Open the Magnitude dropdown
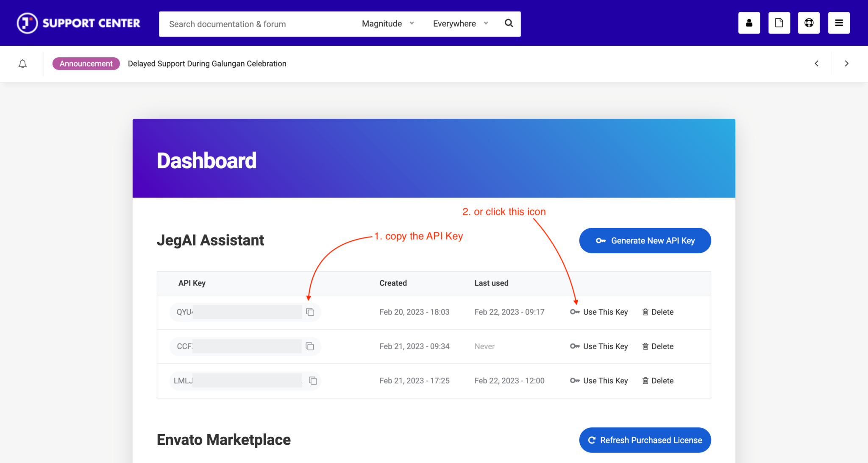This screenshot has width=868, height=463. click(387, 23)
